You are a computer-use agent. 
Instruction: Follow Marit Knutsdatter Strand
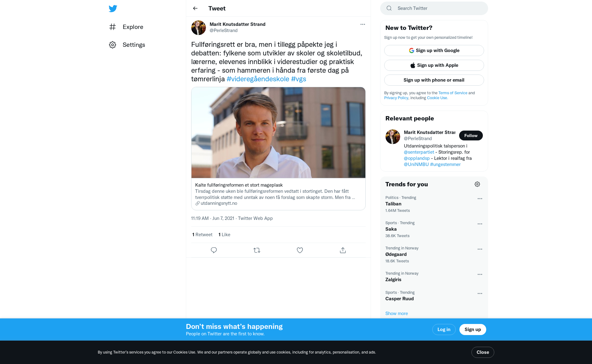coord(471,135)
